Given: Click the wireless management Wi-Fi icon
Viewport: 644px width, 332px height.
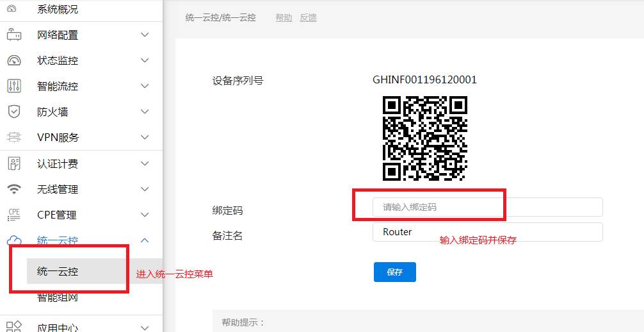Looking at the screenshot, I should [x=14, y=189].
